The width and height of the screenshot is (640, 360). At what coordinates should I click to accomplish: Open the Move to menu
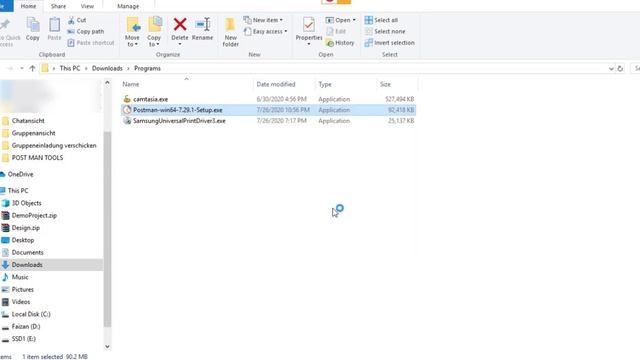pos(132,32)
